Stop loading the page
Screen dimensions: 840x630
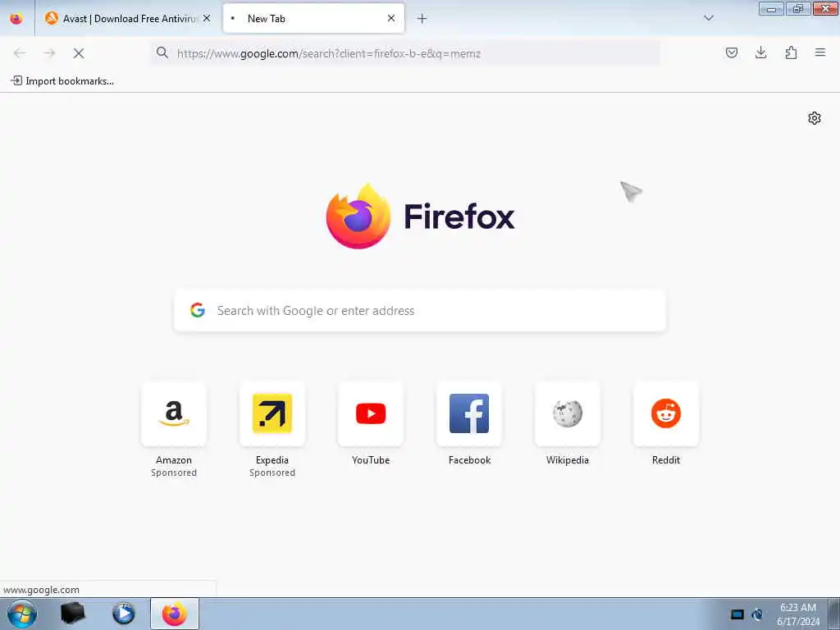point(79,53)
